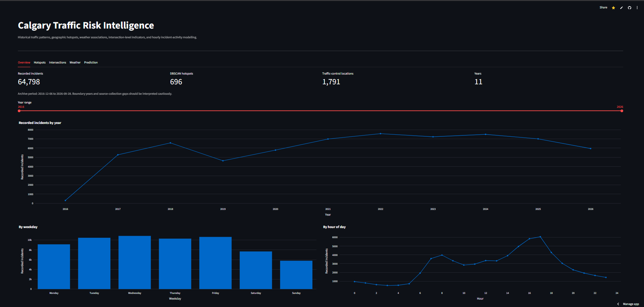Click the Wednesday weekday bar

coord(135,262)
